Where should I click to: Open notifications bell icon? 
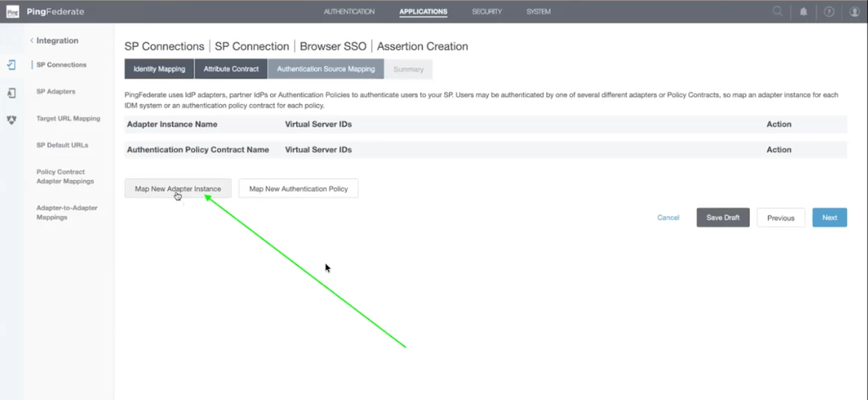(803, 12)
